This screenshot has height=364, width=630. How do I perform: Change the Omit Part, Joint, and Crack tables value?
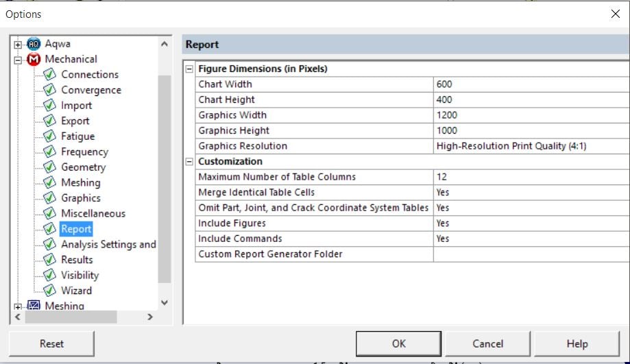click(531, 208)
